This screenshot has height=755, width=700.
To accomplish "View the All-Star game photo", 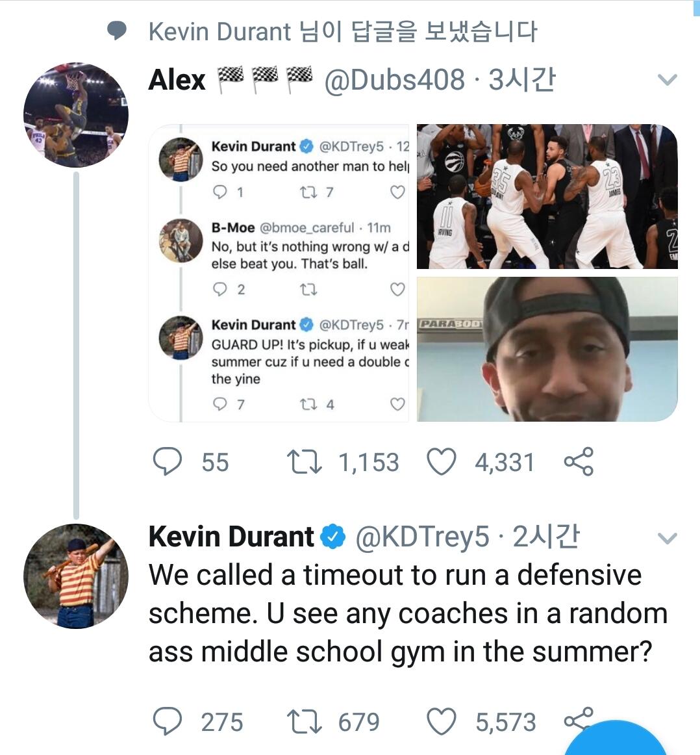I will click(x=547, y=196).
